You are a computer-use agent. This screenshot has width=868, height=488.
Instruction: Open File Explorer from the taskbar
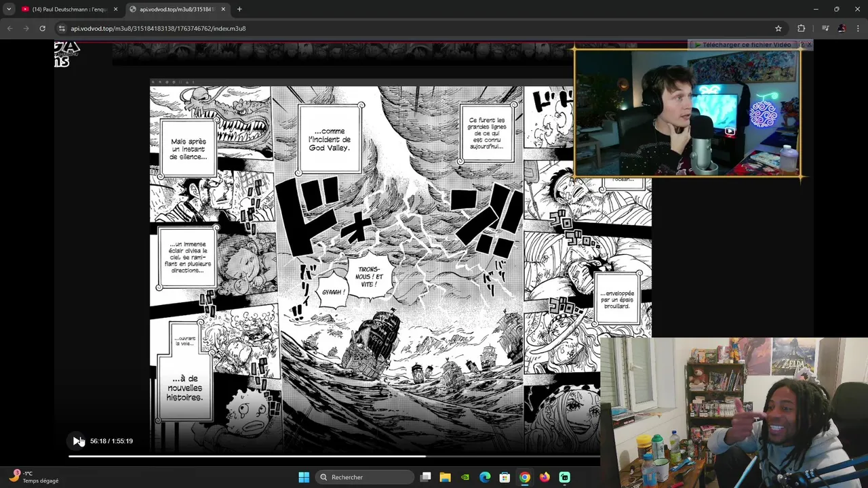click(x=446, y=477)
